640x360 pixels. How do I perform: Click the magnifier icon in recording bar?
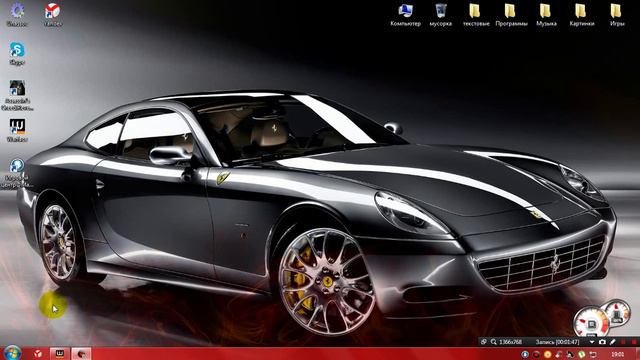(493, 342)
